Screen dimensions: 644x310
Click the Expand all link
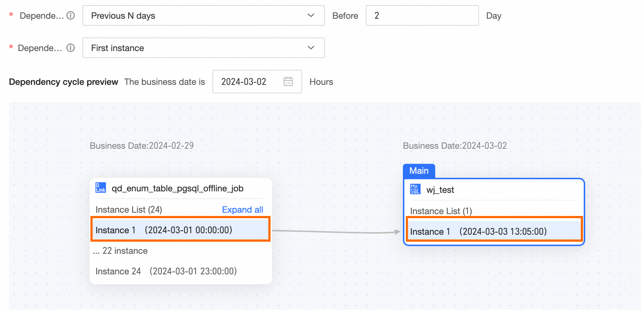click(x=243, y=210)
